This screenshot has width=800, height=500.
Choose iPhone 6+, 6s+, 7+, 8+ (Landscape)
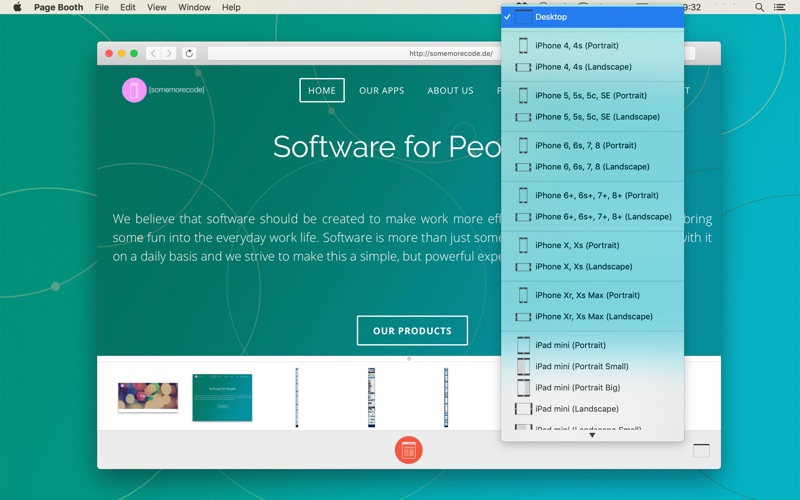[x=592, y=217]
